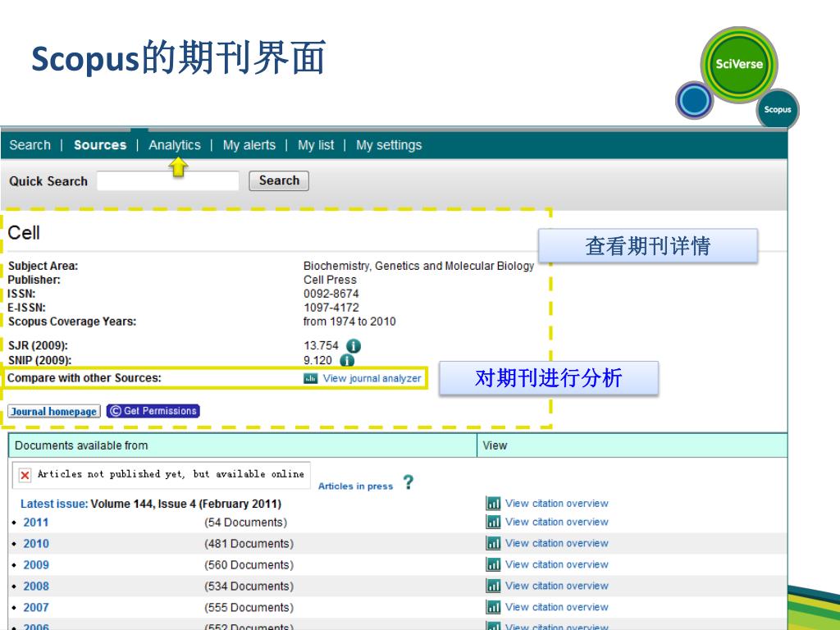Open My list tab

(x=316, y=145)
